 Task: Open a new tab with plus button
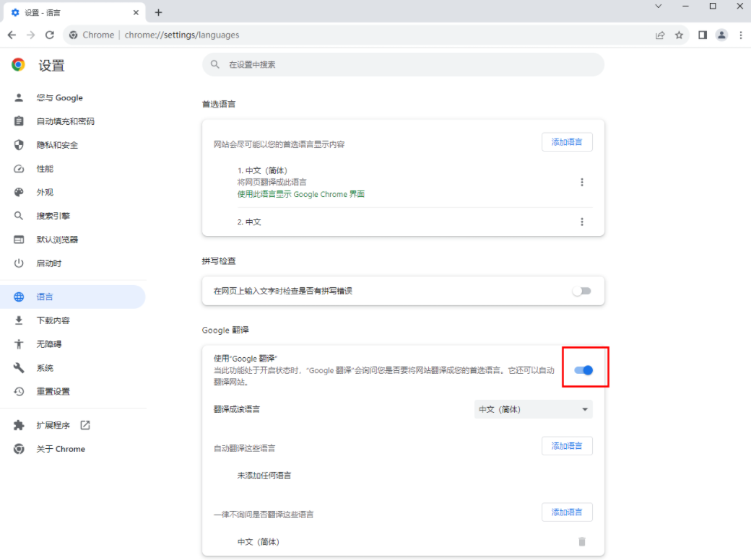coord(159,12)
